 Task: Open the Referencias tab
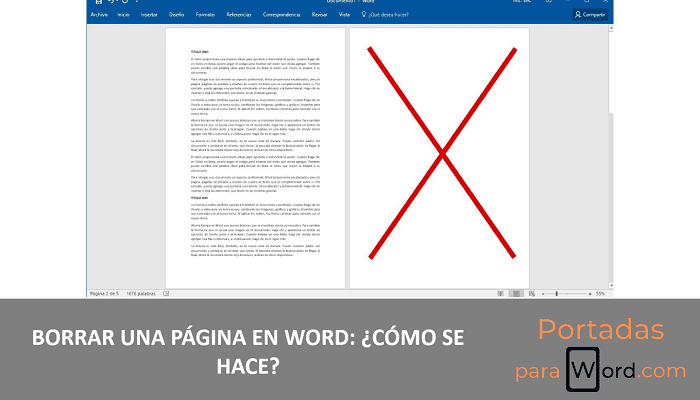(239, 15)
